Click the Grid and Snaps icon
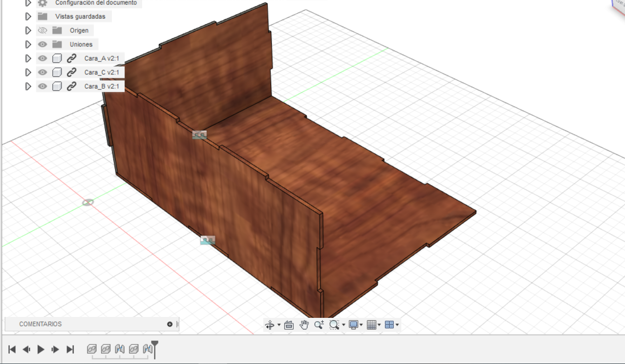The height and width of the screenshot is (364, 625). 371,325
